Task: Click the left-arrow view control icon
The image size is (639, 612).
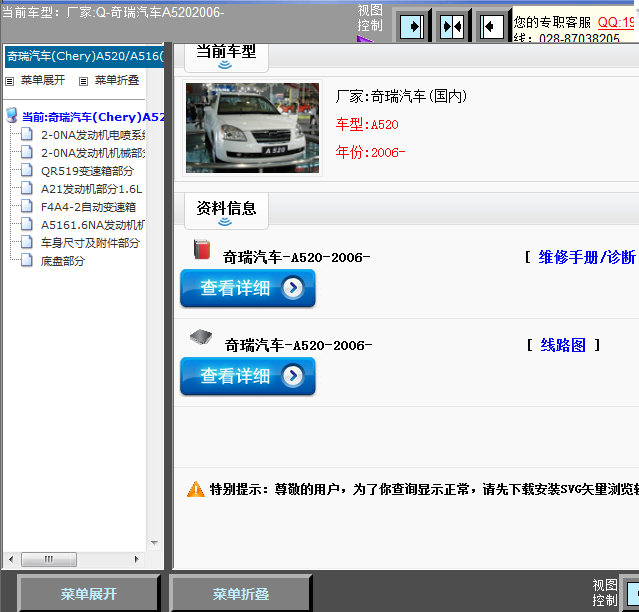Action: pos(492,26)
